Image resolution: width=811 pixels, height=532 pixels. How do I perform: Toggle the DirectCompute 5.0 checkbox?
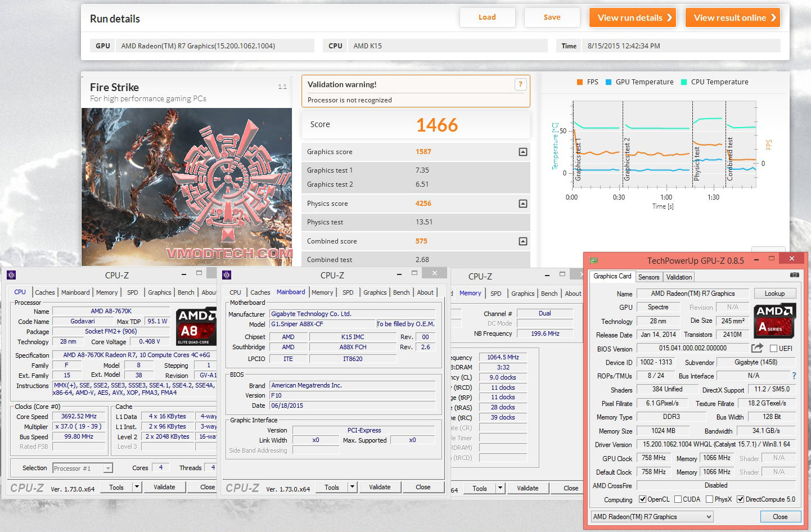pyautogui.click(x=741, y=499)
